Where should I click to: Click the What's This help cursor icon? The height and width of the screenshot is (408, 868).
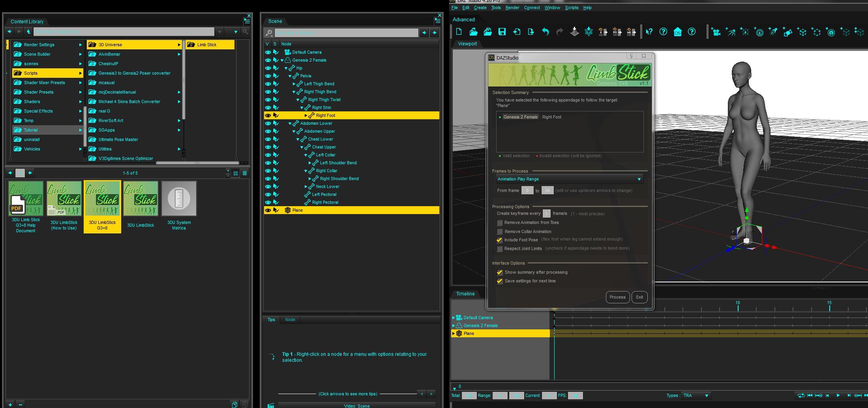point(649,32)
